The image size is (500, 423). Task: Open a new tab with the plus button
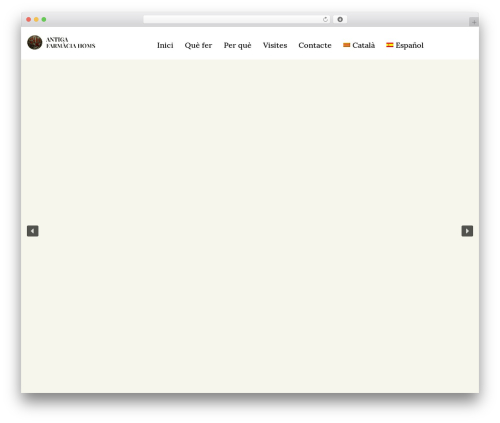tap(474, 22)
